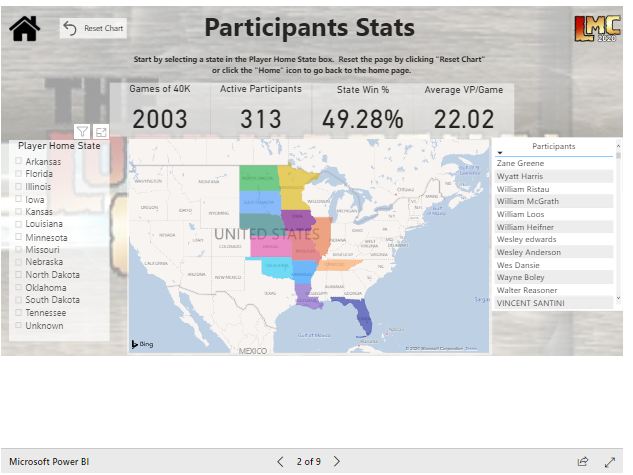Go to the next report page
The image size is (633, 475).
pos(337,461)
